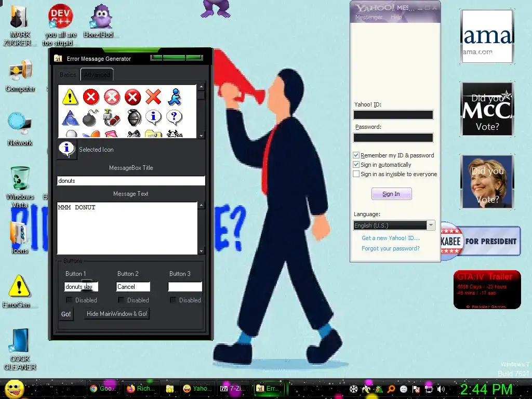
Task: Select the blue AOL running man icon
Action: pos(175,97)
